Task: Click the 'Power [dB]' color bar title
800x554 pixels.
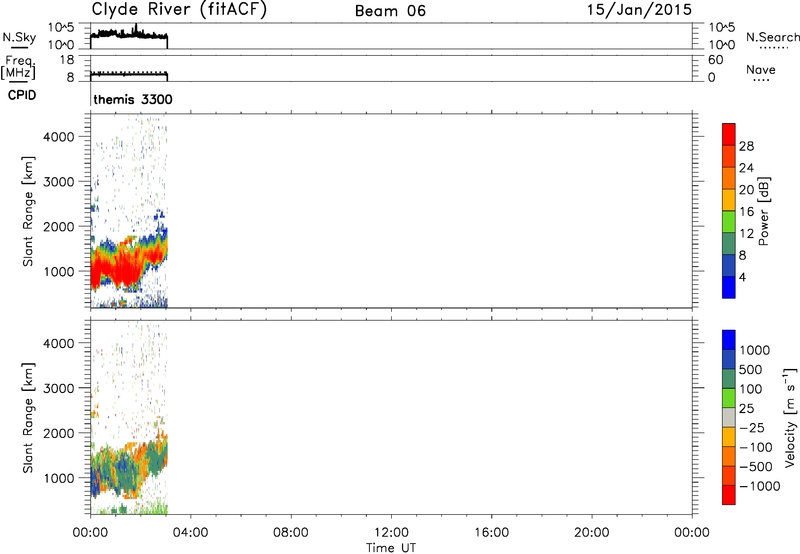Action: tap(763, 211)
